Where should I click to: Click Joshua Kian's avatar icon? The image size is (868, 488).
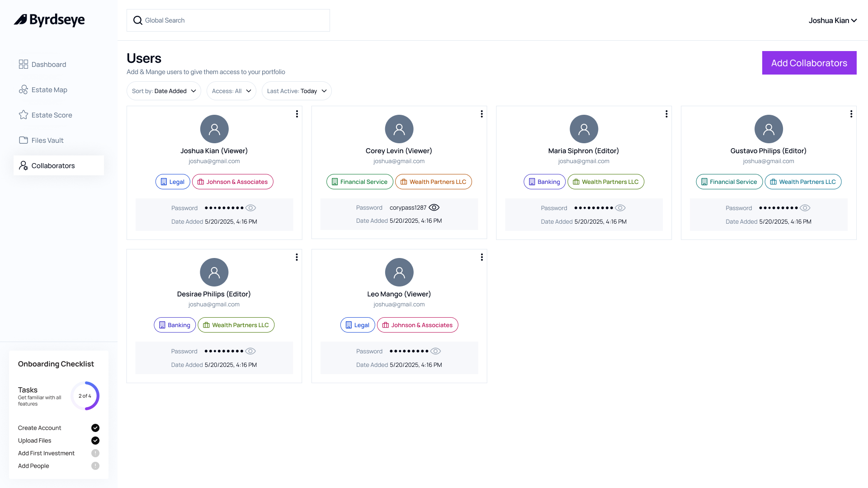tap(214, 129)
